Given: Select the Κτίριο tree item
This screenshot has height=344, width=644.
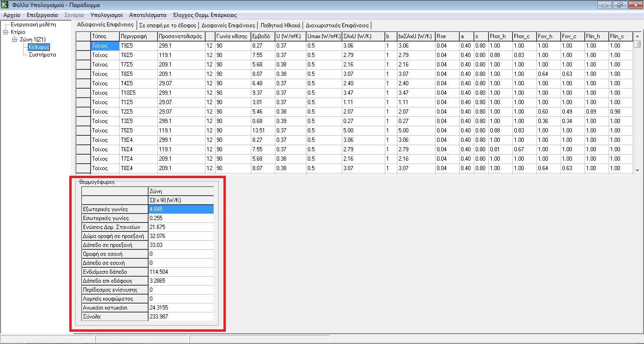Looking at the screenshot, I should point(18,32).
